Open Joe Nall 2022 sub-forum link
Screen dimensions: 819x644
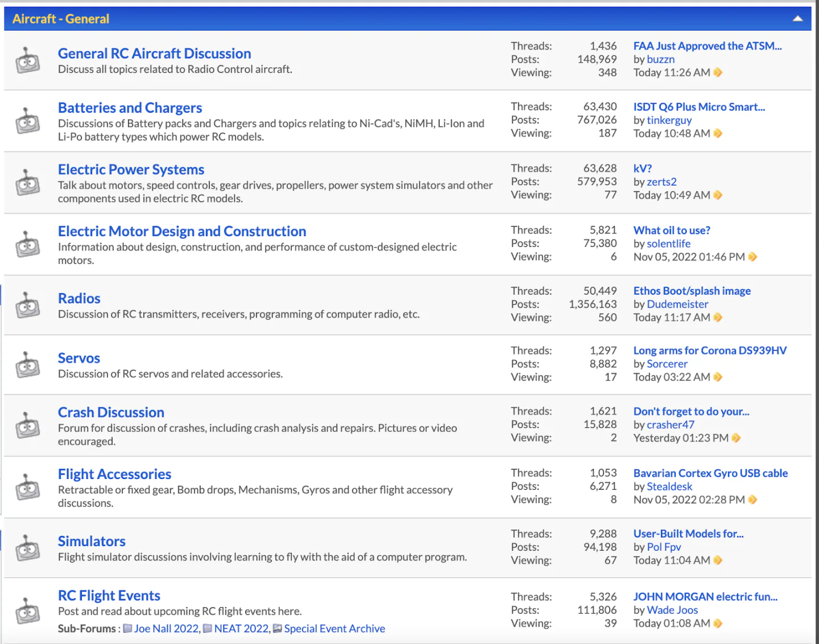[167, 629]
